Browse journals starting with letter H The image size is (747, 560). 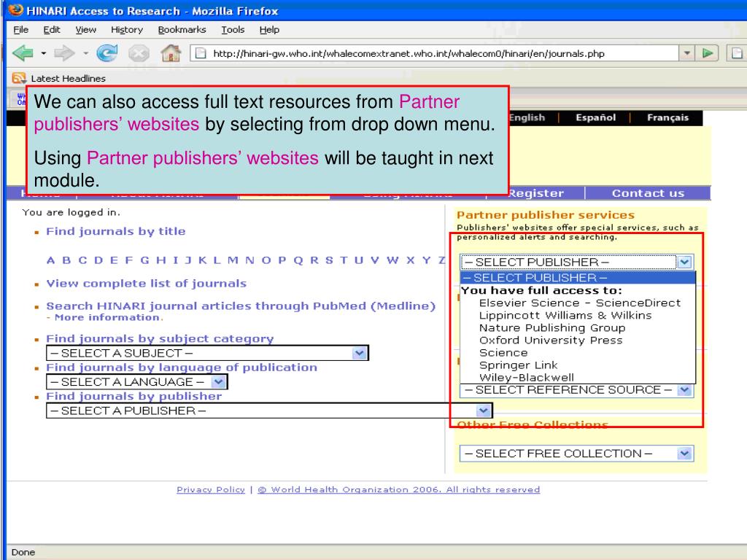160,260
